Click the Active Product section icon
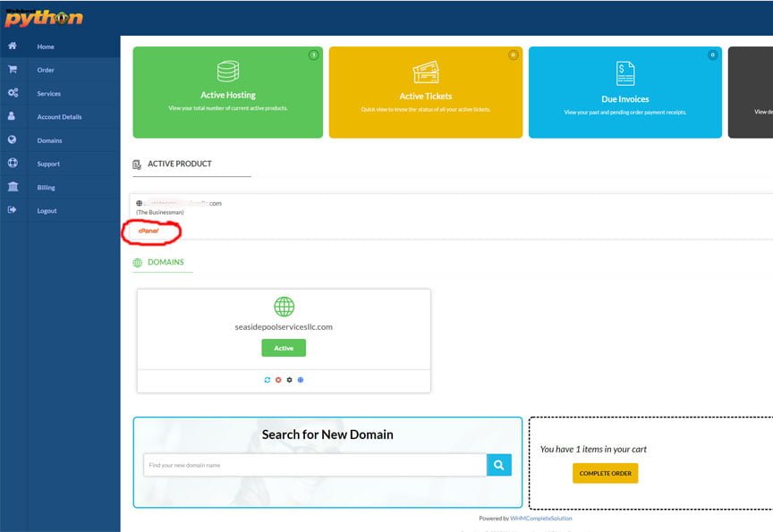Viewport: 773px width, 532px height. click(x=137, y=165)
